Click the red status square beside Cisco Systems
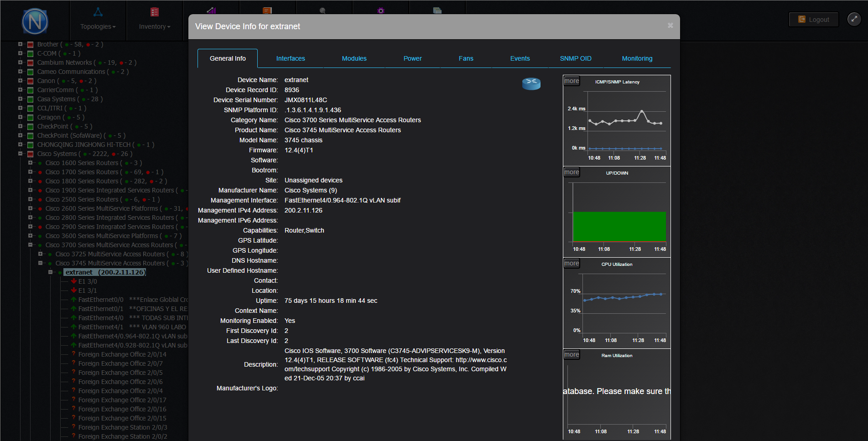868x441 pixels. pos(30,154)
